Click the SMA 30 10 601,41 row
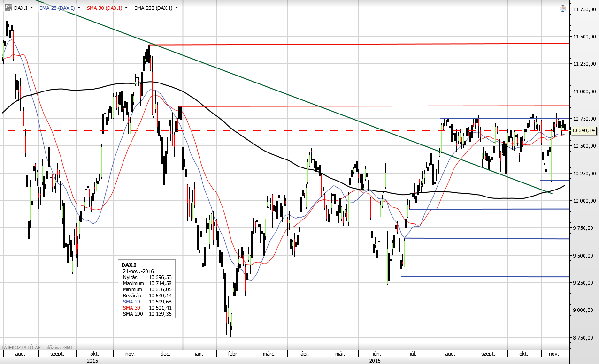This screenshot has width=599, height=364. click(147, 308)
